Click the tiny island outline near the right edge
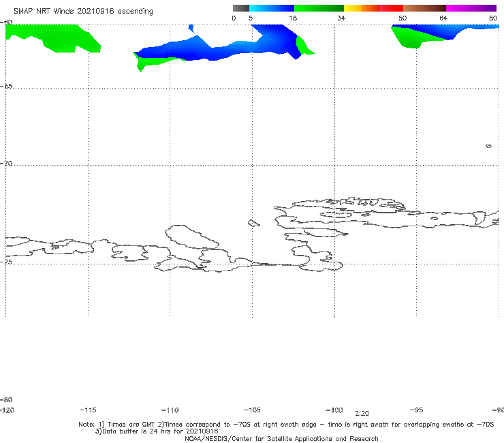 (488, 146)
